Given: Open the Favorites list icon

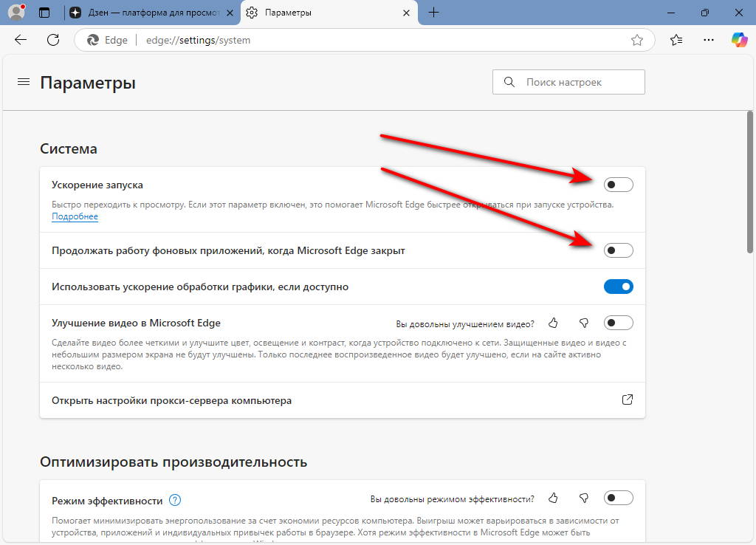Looking at the screenshot, I should point(676,40).
